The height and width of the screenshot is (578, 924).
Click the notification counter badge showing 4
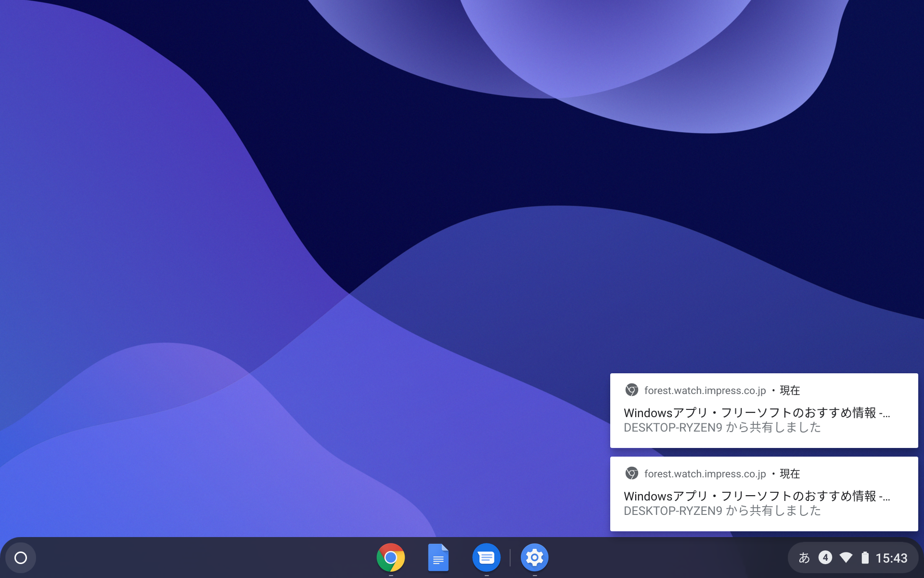coord(825,557)
